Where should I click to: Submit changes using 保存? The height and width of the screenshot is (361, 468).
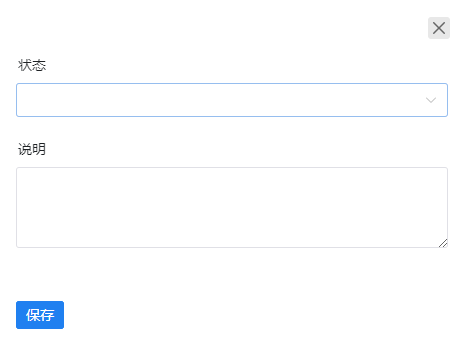[40, 315]
